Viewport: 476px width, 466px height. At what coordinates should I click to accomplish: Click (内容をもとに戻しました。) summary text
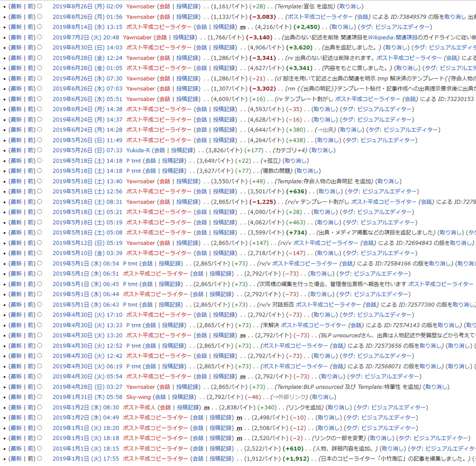356,68
